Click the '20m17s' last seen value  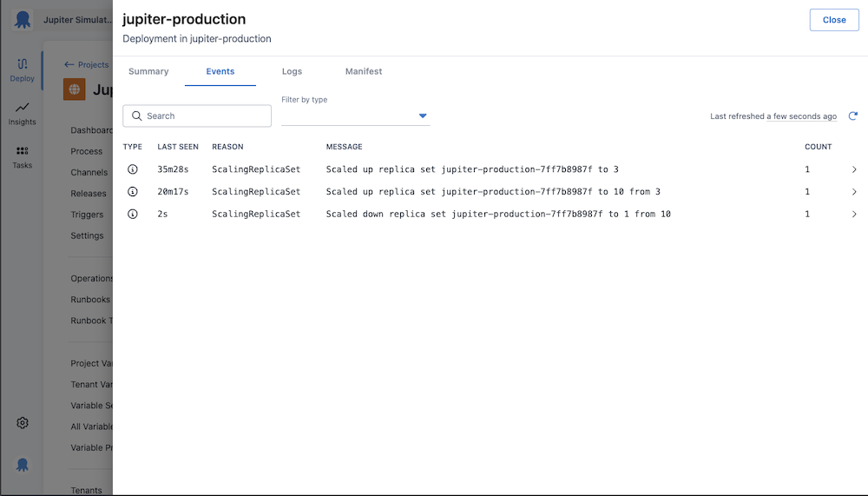coord(173,191)
